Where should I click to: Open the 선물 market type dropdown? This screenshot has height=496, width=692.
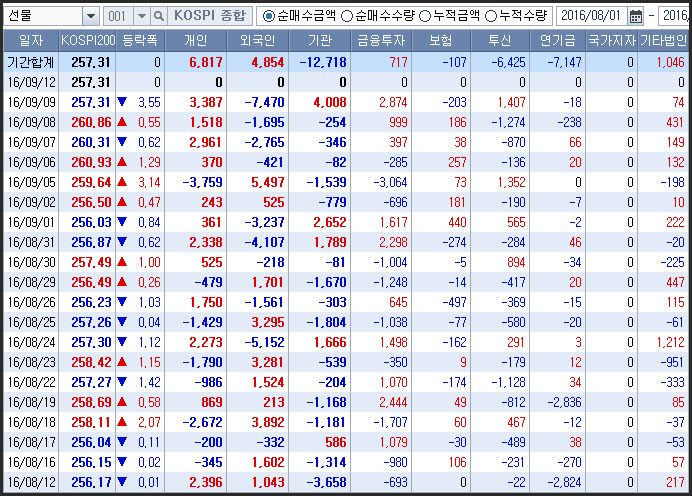pos(90,16)
